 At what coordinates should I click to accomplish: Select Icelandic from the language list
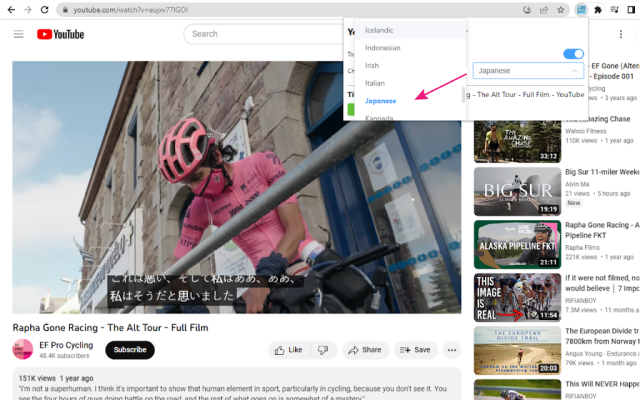pos(410,30)
